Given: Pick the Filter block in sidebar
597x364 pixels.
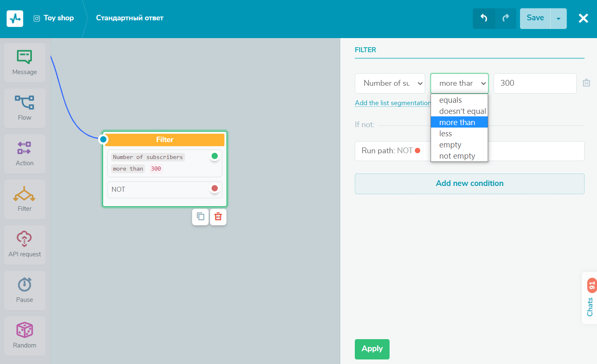Looking at the screenshot, I should (x=25, y=199).
